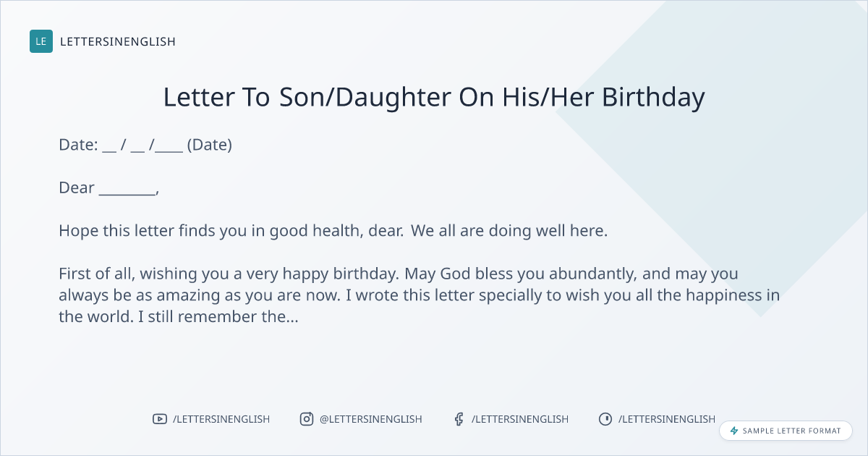Open the /LETTERSINENGLISH YouTube handle text
868x456 pixels.
221,419
